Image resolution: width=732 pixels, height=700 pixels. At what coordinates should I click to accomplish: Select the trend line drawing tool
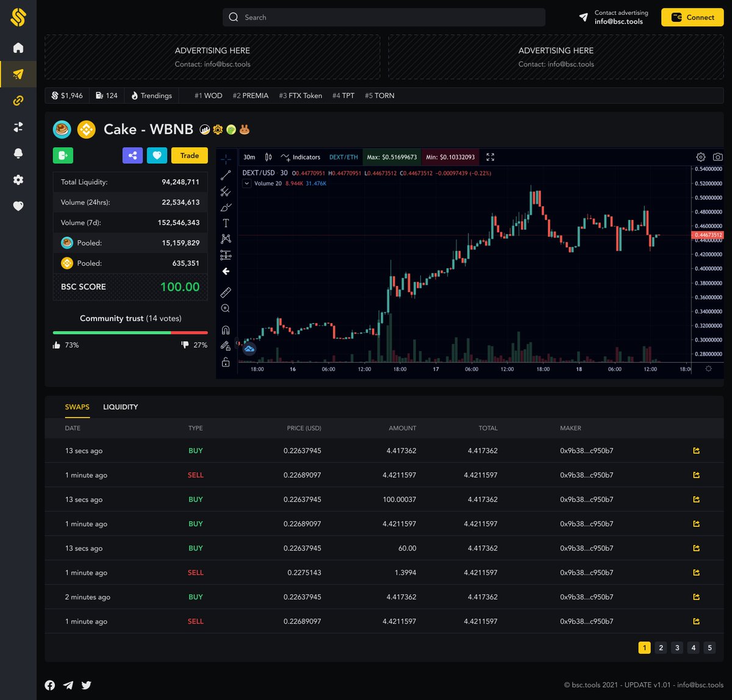tap(226, 175)
